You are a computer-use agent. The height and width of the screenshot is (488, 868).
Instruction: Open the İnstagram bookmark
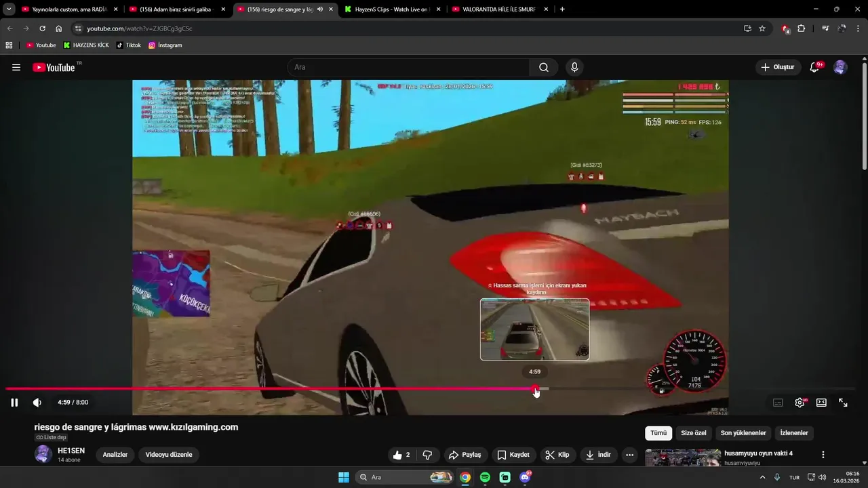(x=165, y=45)
